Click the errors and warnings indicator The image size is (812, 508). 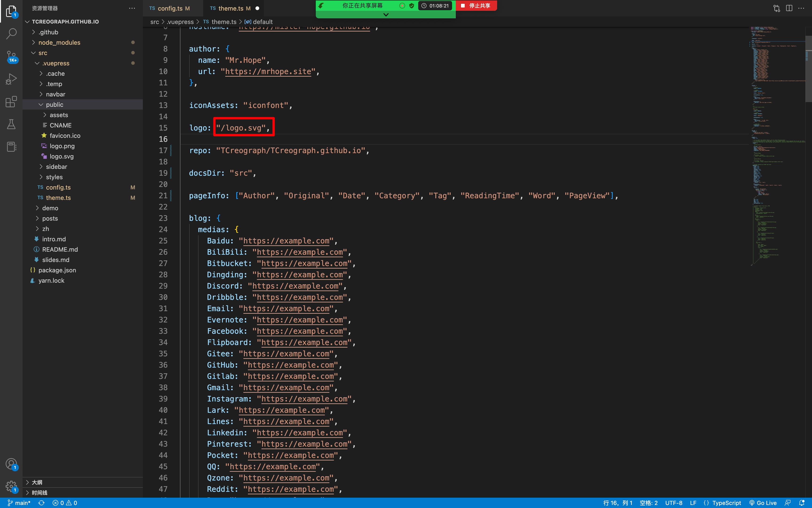point(65,503)
